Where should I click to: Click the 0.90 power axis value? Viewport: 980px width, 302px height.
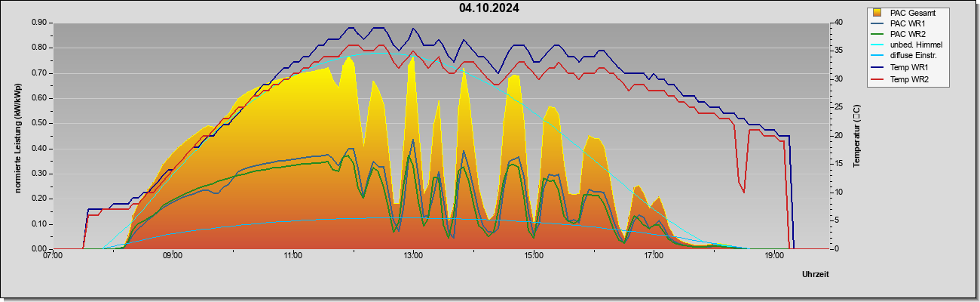click(x=40, y=23)
